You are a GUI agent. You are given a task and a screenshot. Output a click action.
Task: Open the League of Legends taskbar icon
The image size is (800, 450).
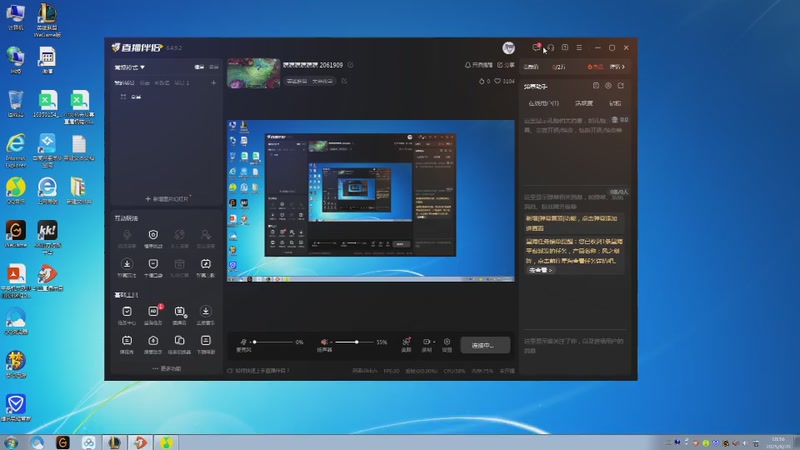click(114, 442)
